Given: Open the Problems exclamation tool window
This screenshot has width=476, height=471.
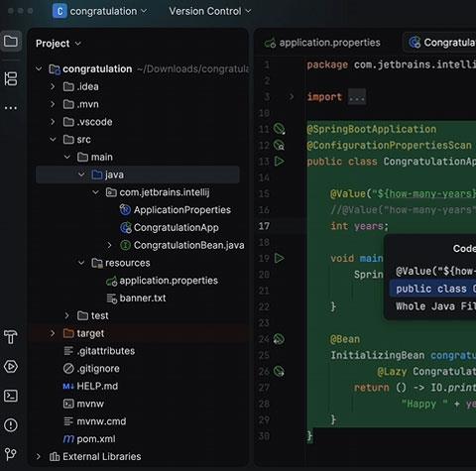Looking at the screenshot, I should tap(11, 425).
